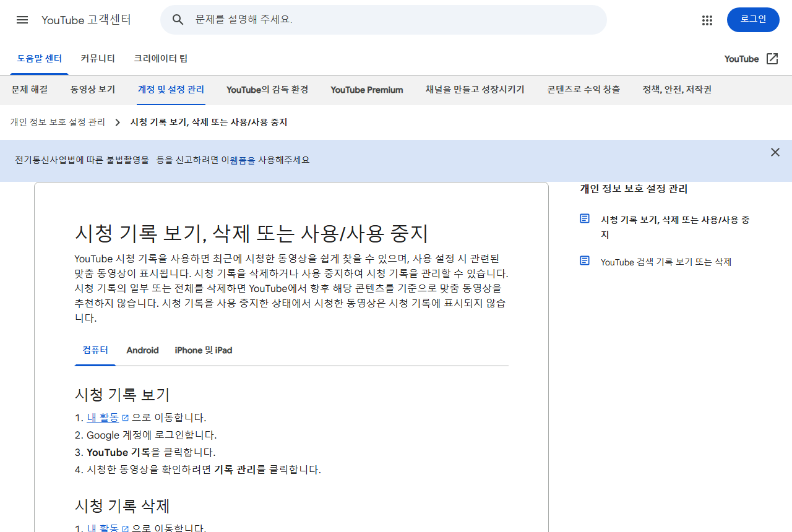
Task: Click the YouTube external link icon
Action: (772, 59)
